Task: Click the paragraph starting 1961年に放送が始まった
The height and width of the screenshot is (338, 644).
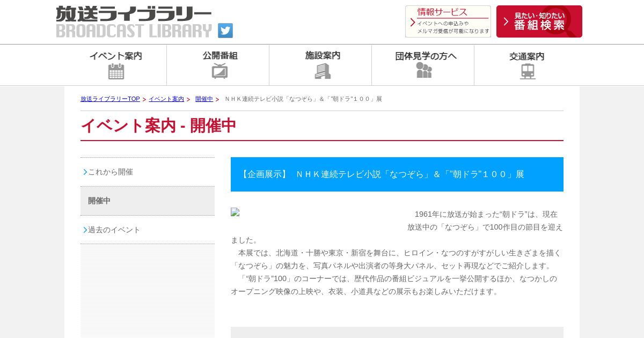Action: pos(397,227)
